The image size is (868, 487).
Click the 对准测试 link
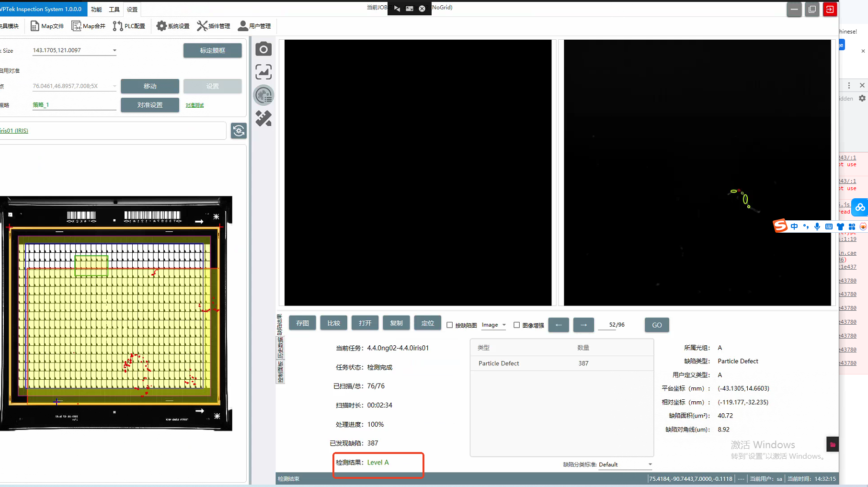(x=194, y=105)
